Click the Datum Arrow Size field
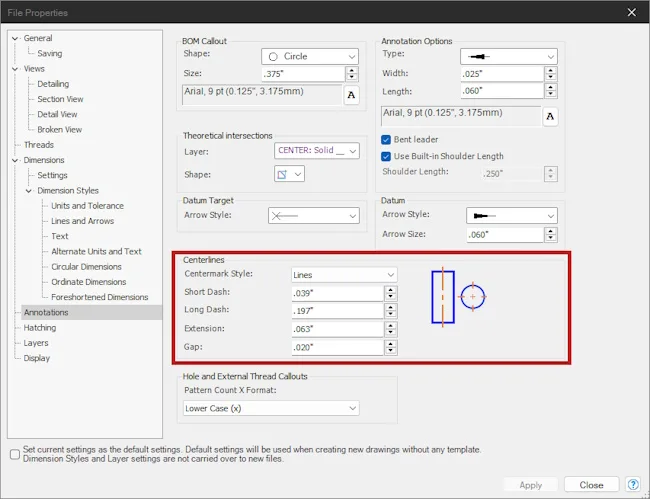Image resolution: width=650 pixels, height=499 pixels. (x=505, y=235)
